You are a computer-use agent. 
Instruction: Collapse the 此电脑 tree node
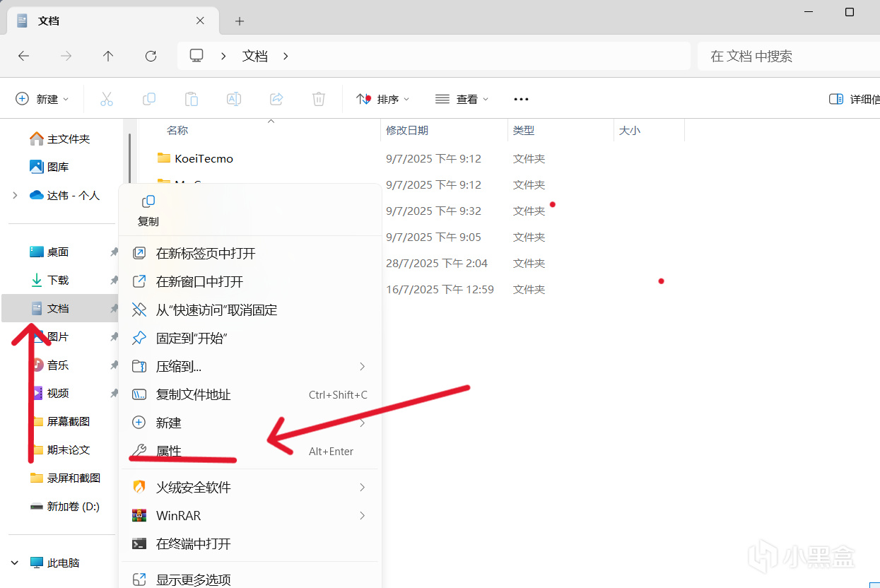click(x=15, y=563)
